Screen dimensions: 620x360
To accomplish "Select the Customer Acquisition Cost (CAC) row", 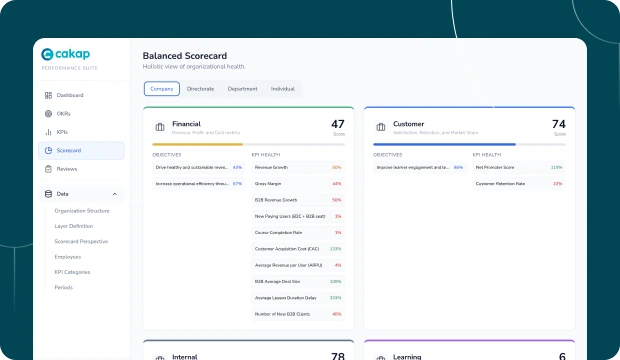I will point(298,249).
